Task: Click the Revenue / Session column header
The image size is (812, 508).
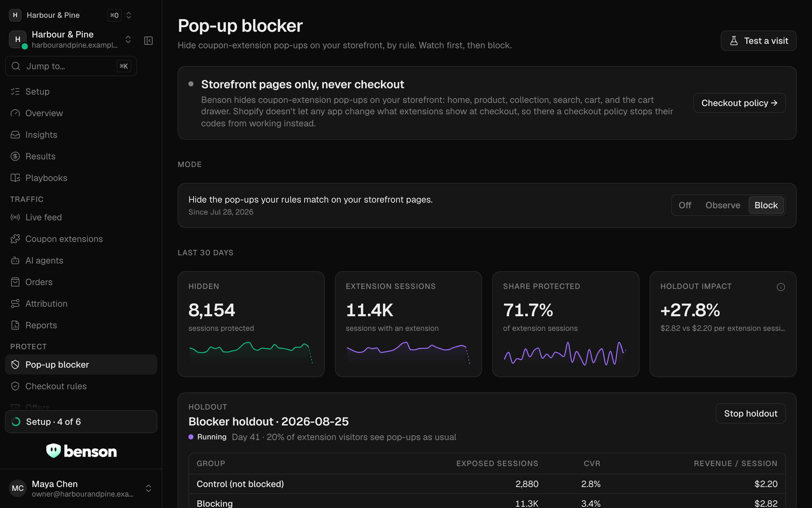Action: tap(736, 464)
